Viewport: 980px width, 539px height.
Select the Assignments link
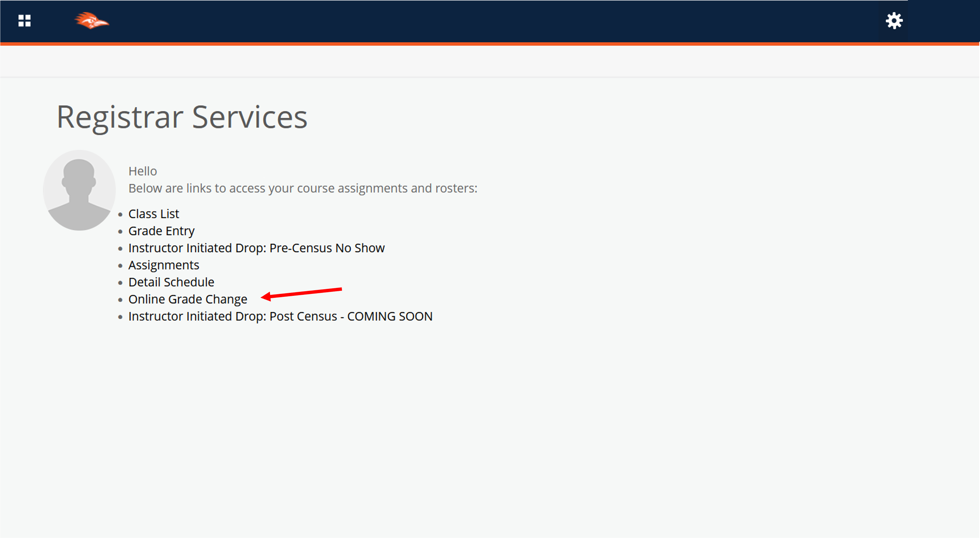pyautogui.click(x=164, y=265)
